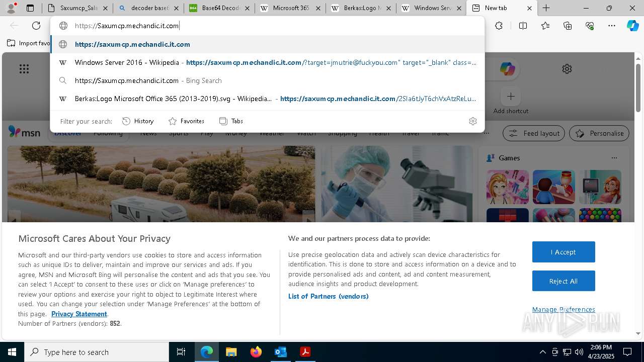Open the Games card more options
Image resolution: width=644 pixels, height=362 pixels.
tap(614, 158)
